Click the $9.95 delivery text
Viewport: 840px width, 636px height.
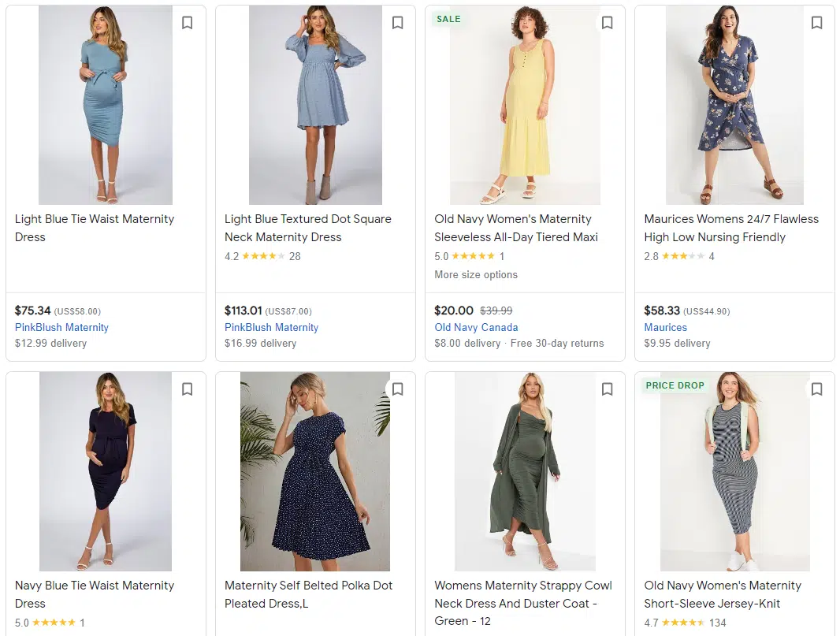tap(677, 344)
